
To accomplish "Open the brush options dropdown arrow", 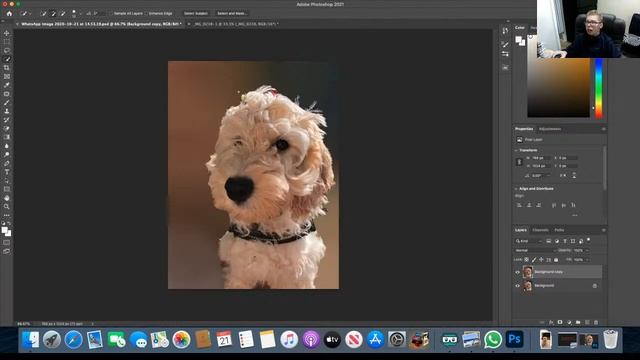I will pyautogui.click(x=80, y=13).
